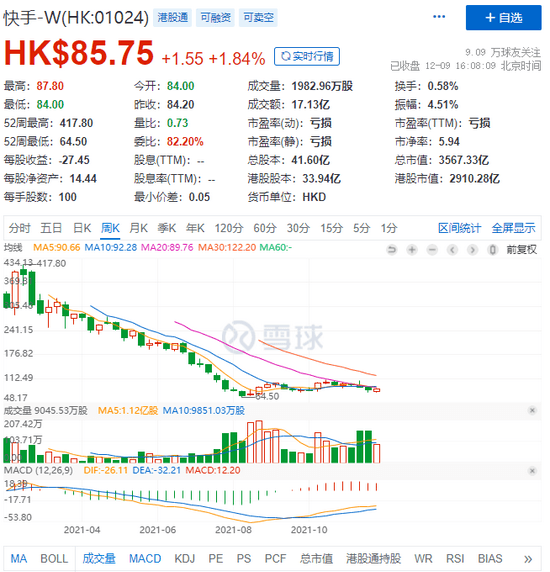Switch to the 年K chart tab
The width and height of the screenshot is (550, 572).
point(195,228)
